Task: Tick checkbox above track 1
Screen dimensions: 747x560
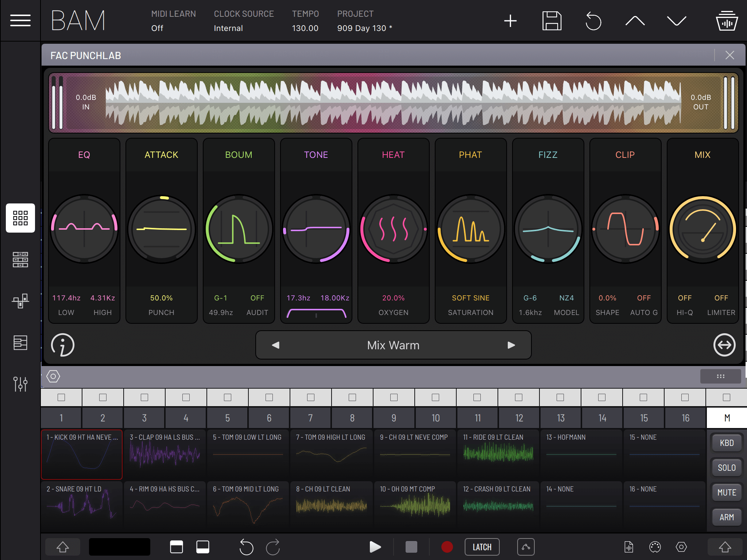Action: (61, 397)
